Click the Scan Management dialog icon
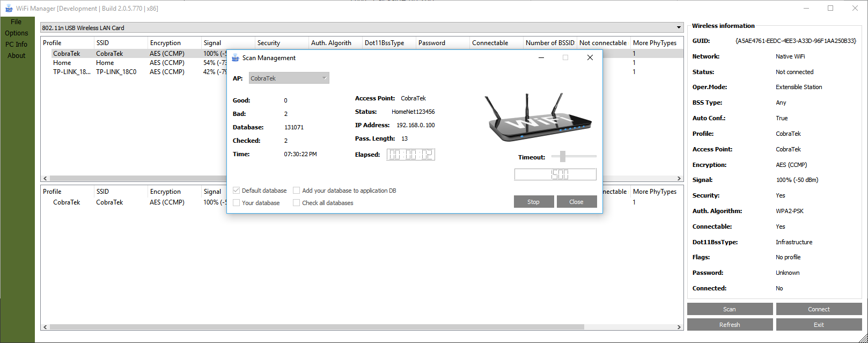The height and width of the screenshot is (343, 868). click(x=235, y=58)
